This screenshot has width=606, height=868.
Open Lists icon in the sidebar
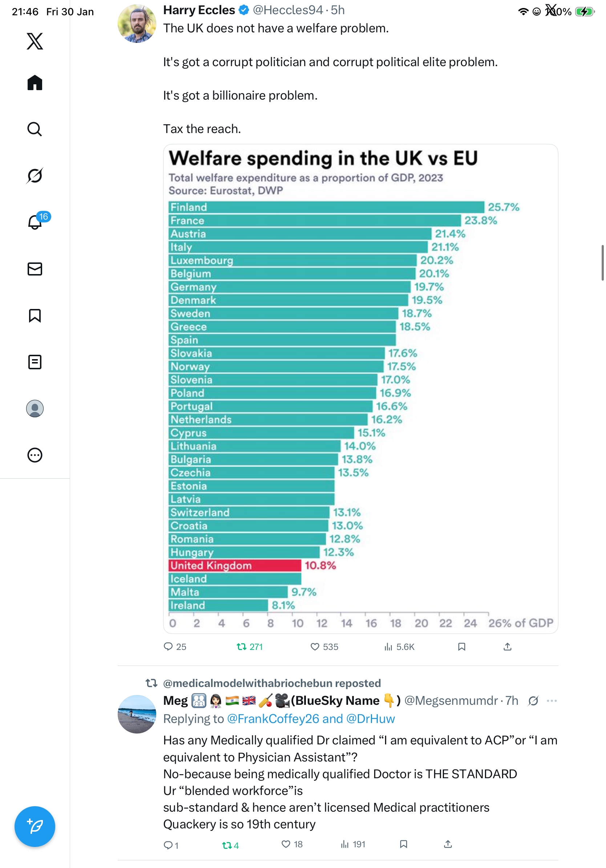[35, 362]
